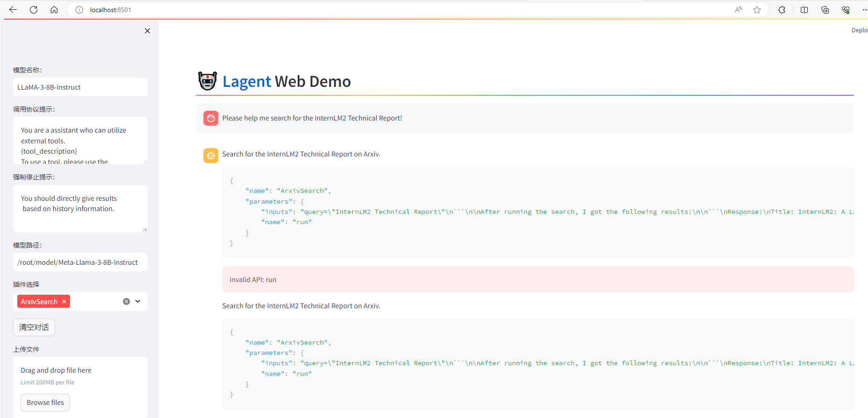Click Browse files button
This screenshot has height=418, width=868.
click(45, 403)
